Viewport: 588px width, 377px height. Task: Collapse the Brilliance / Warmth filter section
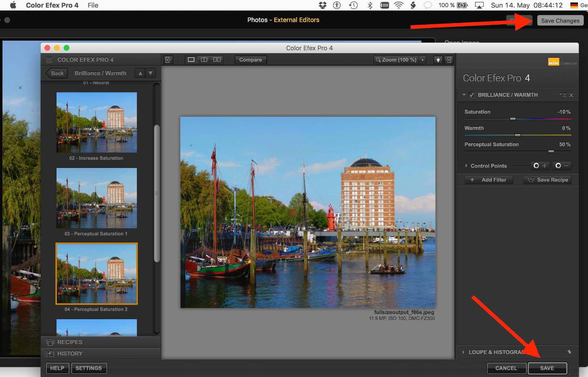click(x=464, y=95)
